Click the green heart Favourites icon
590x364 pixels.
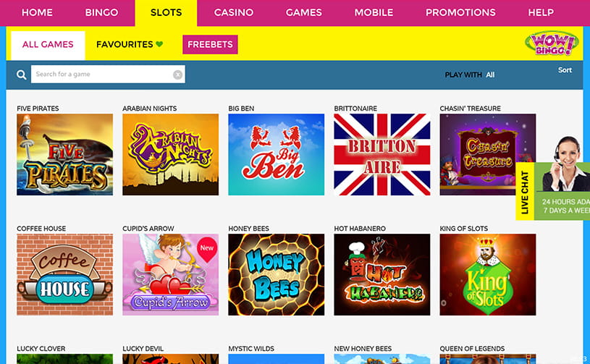pyautogui.click(x=159, y=44)
